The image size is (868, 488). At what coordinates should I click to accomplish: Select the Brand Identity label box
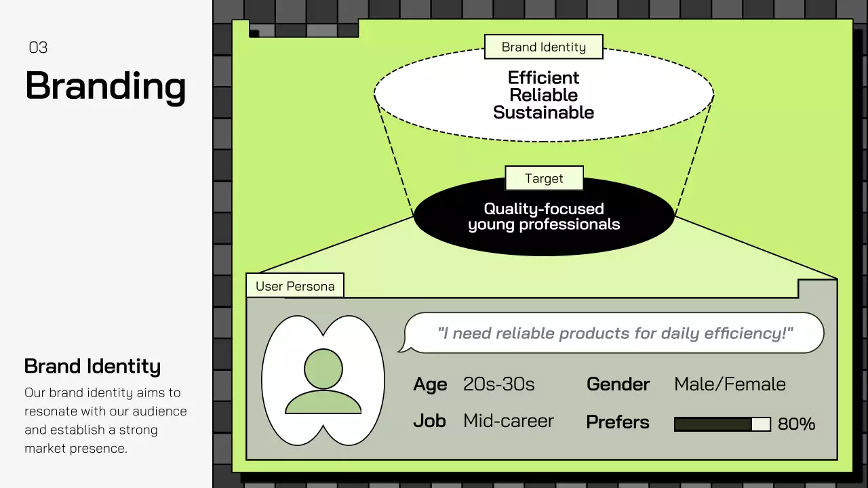(543, 47)
